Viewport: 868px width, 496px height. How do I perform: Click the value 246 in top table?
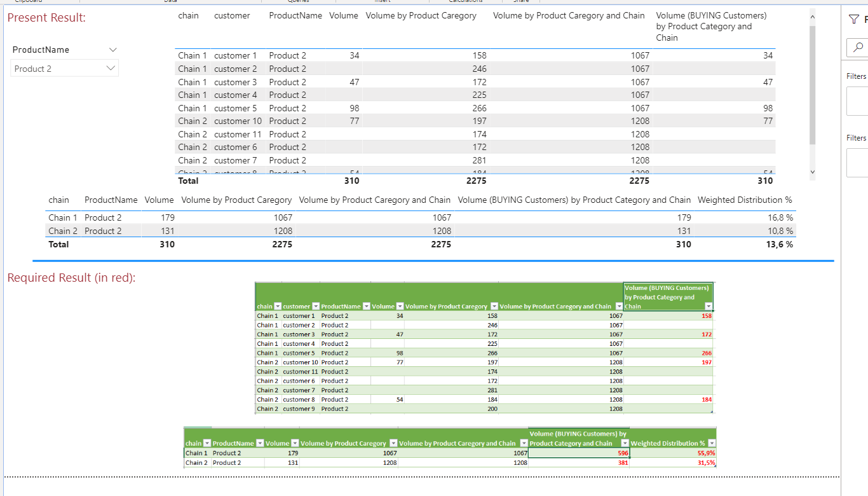(x=479, y=69)
